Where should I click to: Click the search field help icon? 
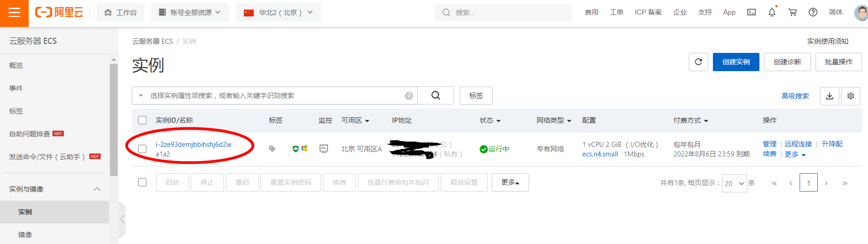coord(409,95)
